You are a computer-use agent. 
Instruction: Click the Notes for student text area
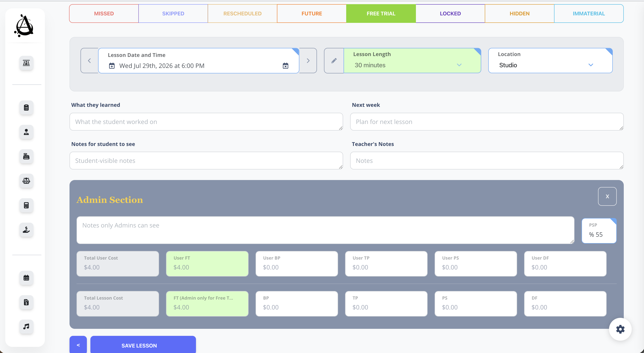206,161
